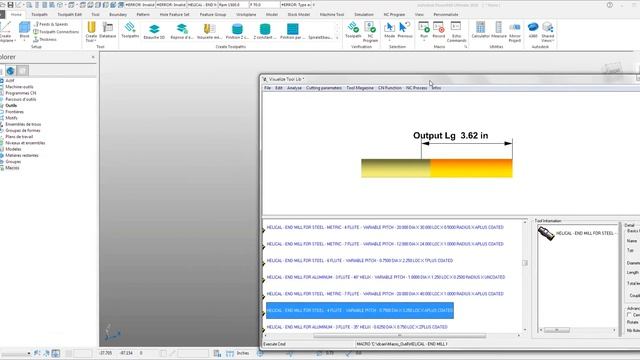Select Frontières in the explorer tree
Viewport: 640px width, 360px height.
click(14, 111)
